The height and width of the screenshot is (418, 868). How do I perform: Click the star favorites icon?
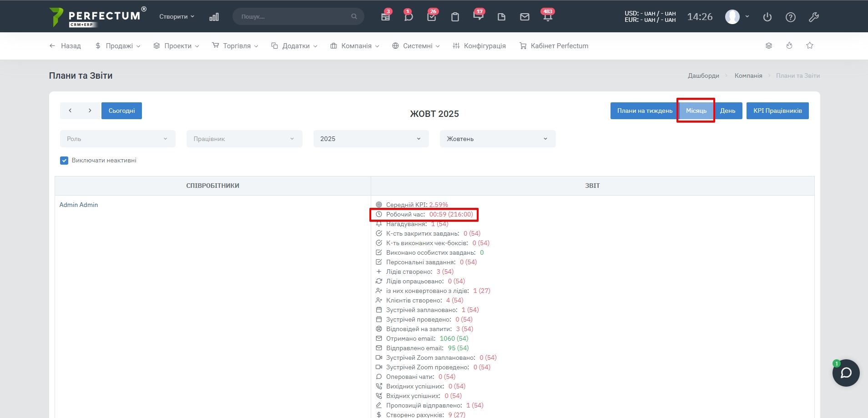click(x=810, y=45)
